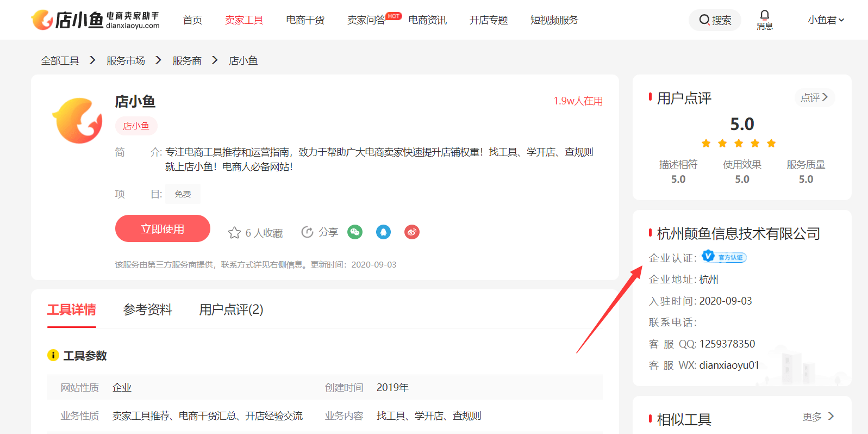Expand the 小鱼君 user dropdown
Screen dimensions: 868x434
tap(825, 20)
